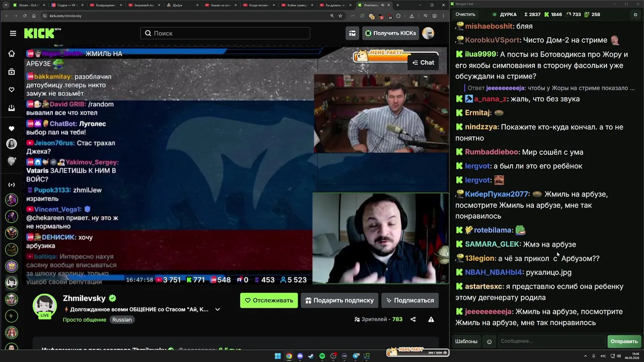Open the Kick shop icon beside Получить KICKs
This screenshot has height=362, width=644.
[x=352, y=33]
